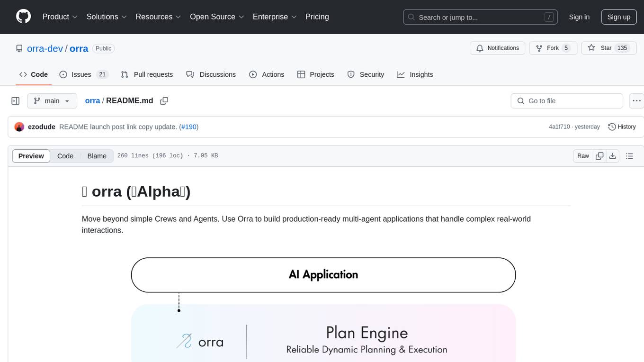Viewport: 644px width, 362px height.
Task: Switch to the Code tab
Action: [x=34, y=74]
